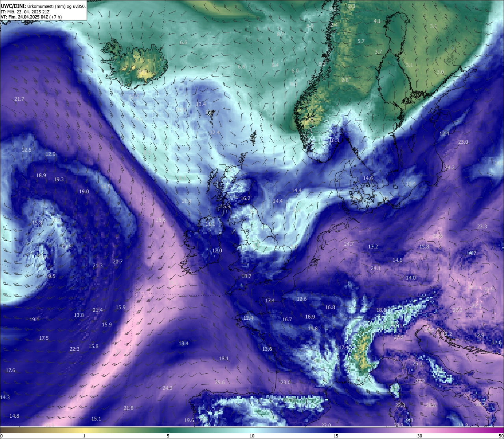Click the 19.0 value on the map
This screenshot has width=504, height=439.
[x=84, y=192]
